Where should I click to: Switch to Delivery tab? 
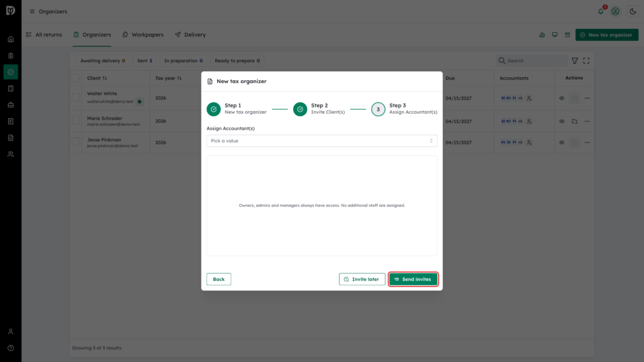[x=190, y=35]
